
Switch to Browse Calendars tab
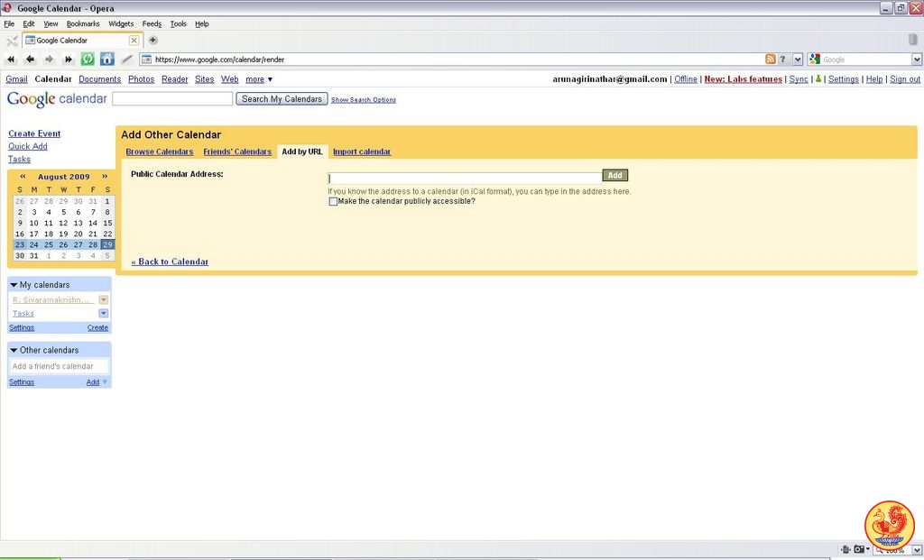[x=159, y=151]
